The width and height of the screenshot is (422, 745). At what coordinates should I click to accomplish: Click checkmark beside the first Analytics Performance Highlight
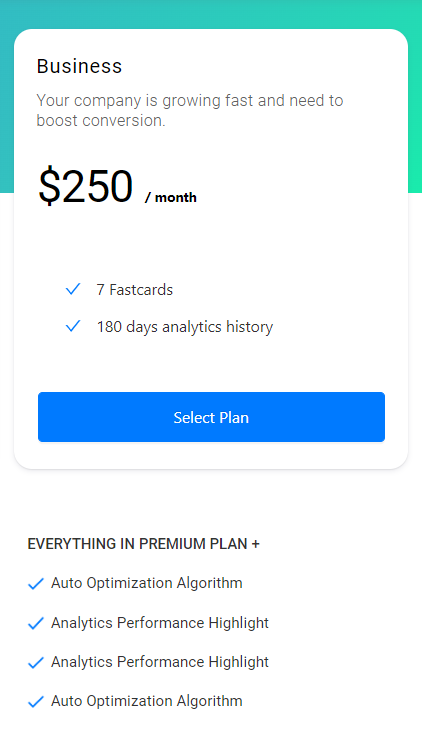point(36,623)
